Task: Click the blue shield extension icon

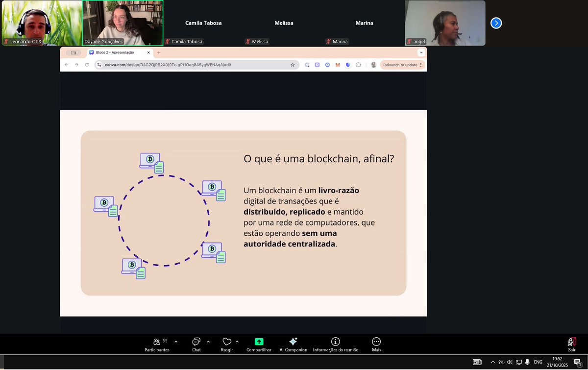Action: pos(348,64)
